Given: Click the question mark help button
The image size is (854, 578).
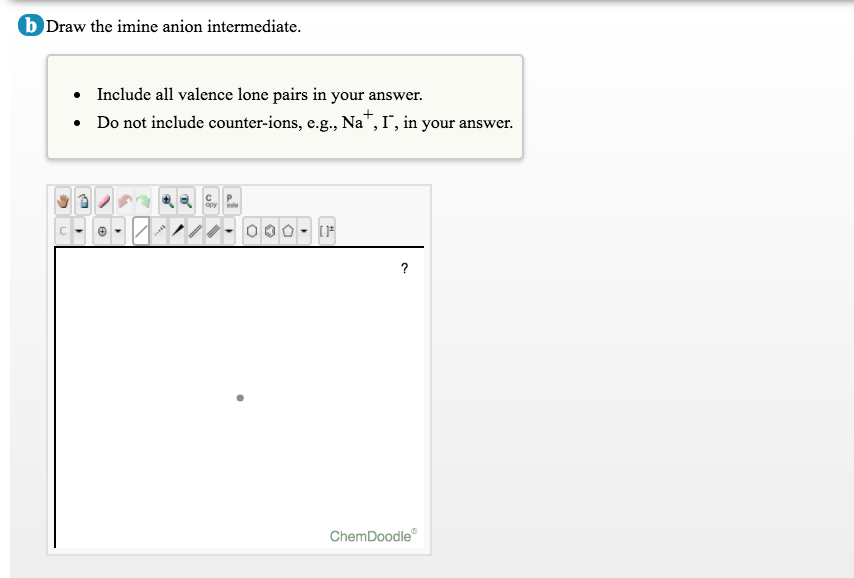Looking at the screenshot, I should 403,268.
